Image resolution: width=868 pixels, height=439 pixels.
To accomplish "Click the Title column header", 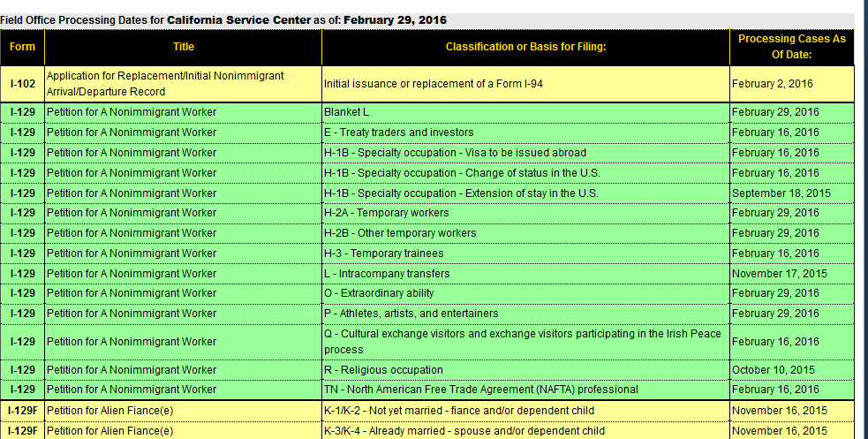I will click(184, 47).
